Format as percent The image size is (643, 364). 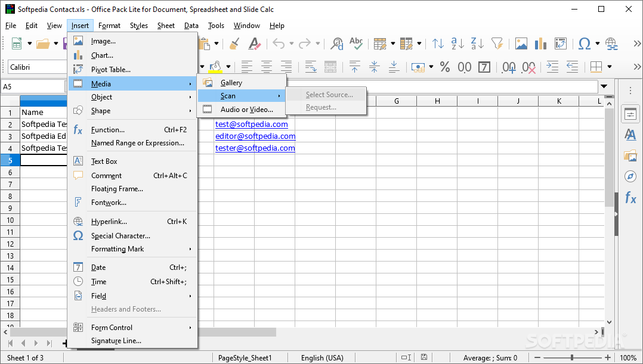tap(445, 67)
